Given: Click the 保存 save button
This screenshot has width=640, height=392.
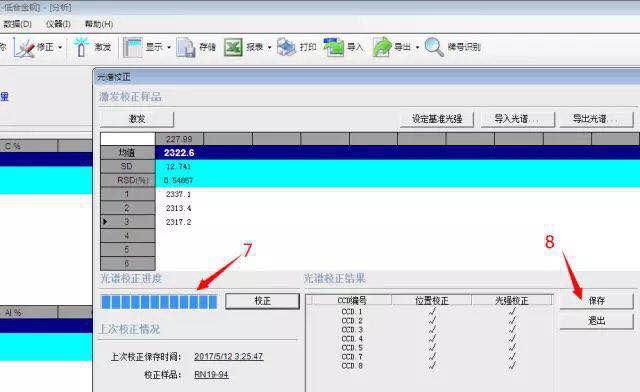Looking at the screenshot, I should pos(596,301).
